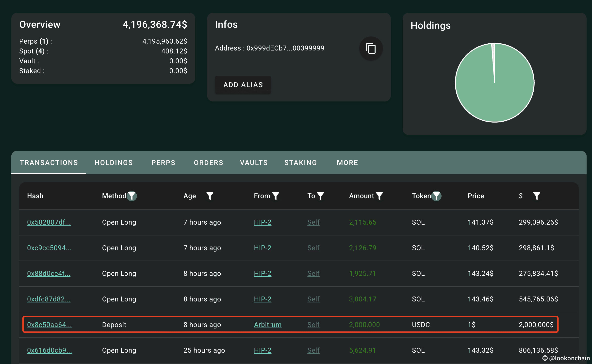
Task: Open the Method column filter
Action: click(132, 196)
